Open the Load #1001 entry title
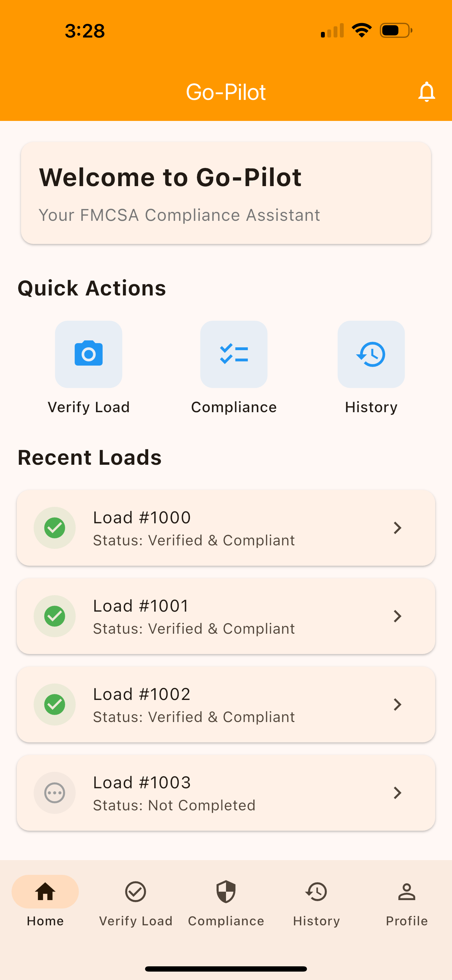Screen dimensions: 452x980 [x=141, y=606]
